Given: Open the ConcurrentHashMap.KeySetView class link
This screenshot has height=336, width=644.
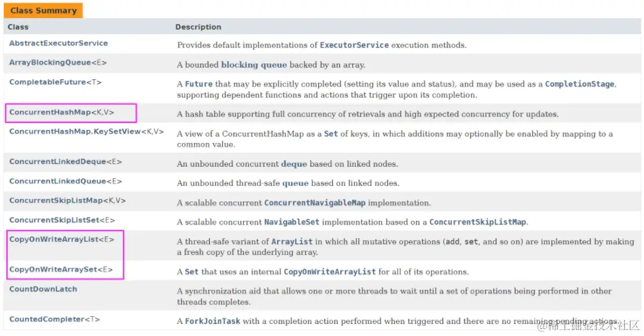Looking at the screenshot, I should point(73,131).
